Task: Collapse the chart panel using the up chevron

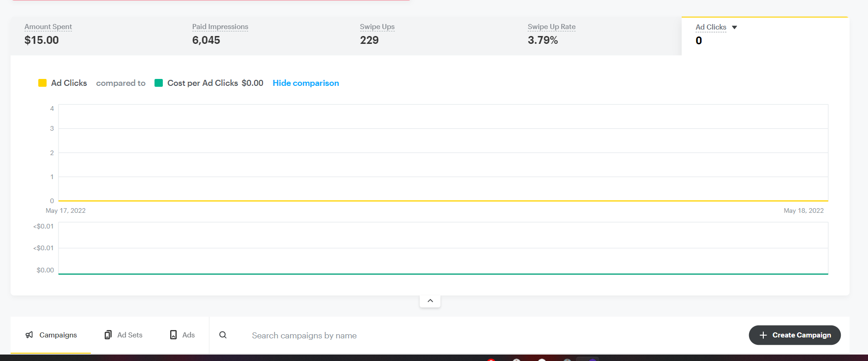Action: [430, 301]
